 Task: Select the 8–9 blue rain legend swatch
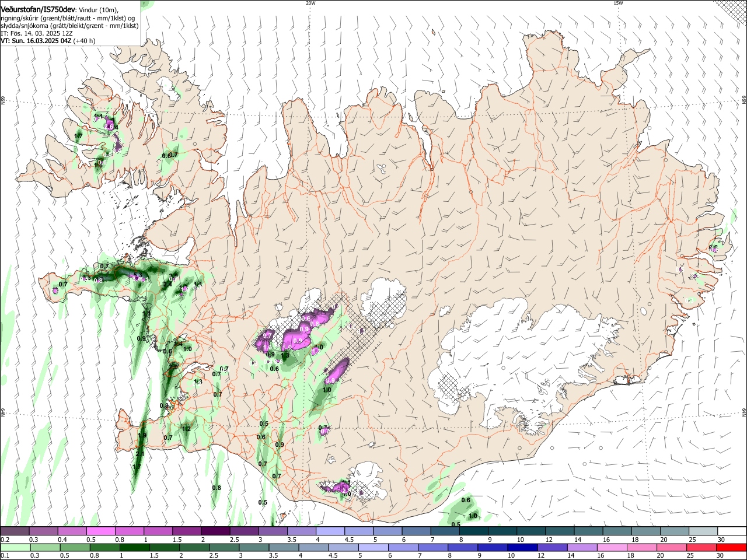pos(463,547)
